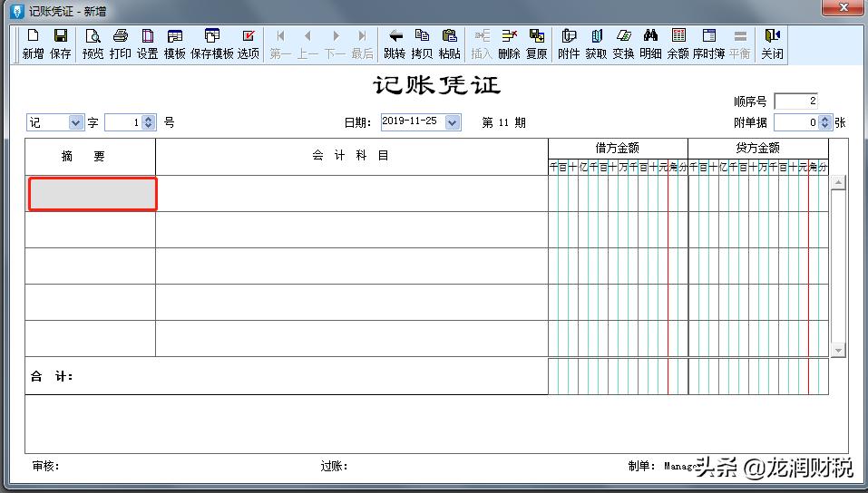868x493 pixels.
Task: Click the 跳转 jump icon
Action: pyautogui.click(x=395, y=36)
